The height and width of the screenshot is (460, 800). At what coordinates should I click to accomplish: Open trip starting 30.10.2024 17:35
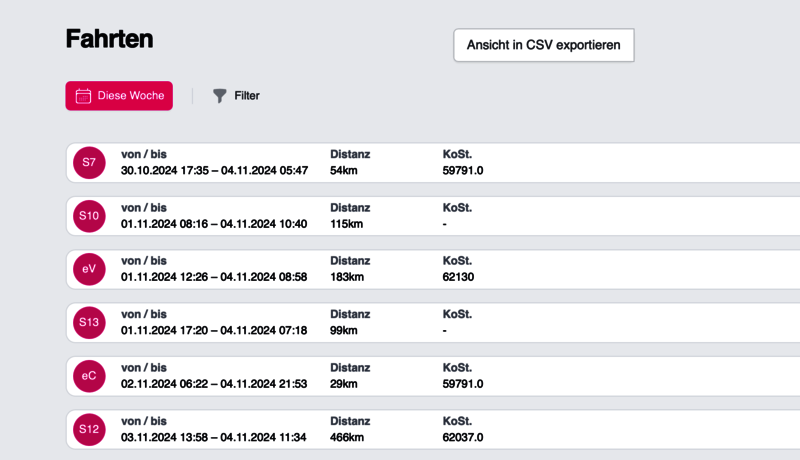click(214, 170)
